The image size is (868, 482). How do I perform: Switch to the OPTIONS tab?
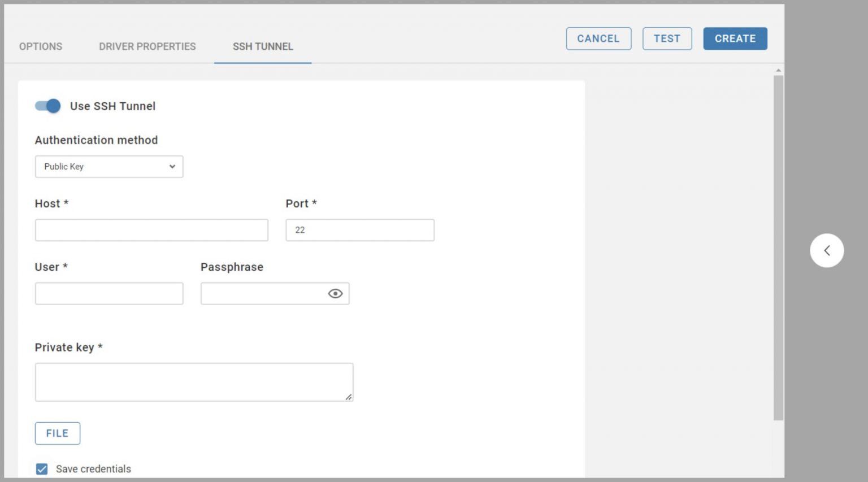click(x=40, y=46)
